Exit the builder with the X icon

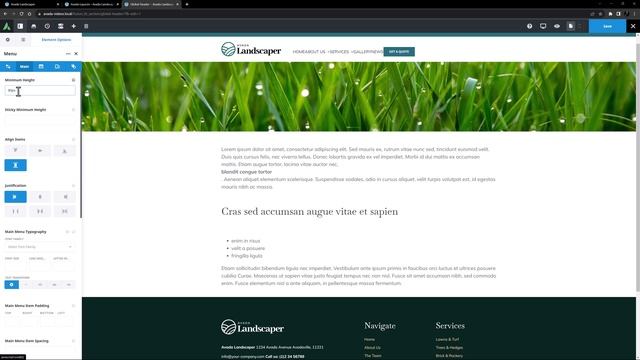633,26
